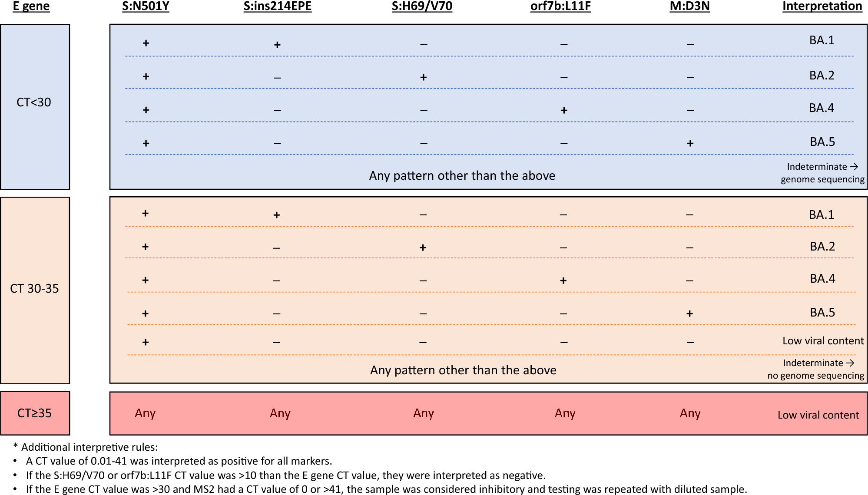Select "BA.4" interpretation in the CT<30 section
The height and width of the screenshot is (495, 868).
822,108
